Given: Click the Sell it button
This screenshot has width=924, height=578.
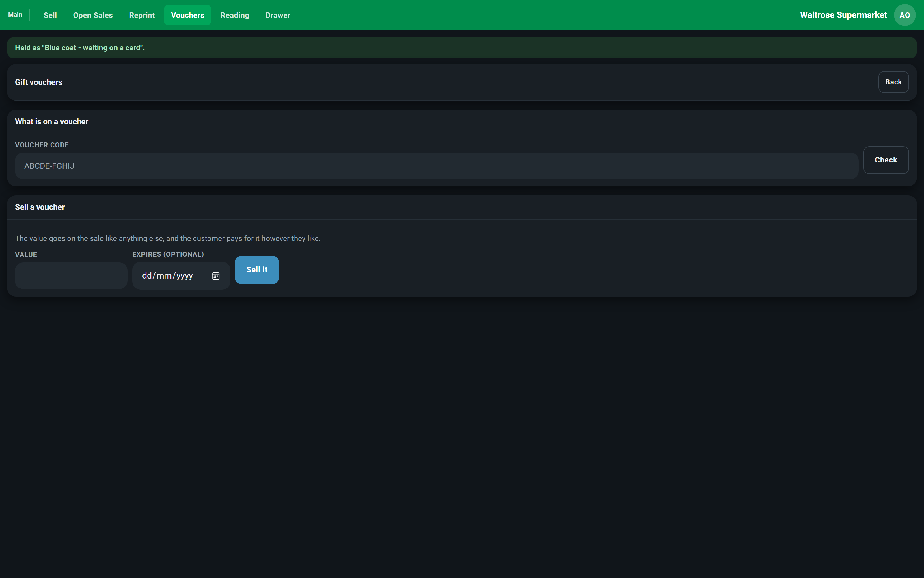Looking at the screenshot, I should pyautogui.click(x=257, y=270).
